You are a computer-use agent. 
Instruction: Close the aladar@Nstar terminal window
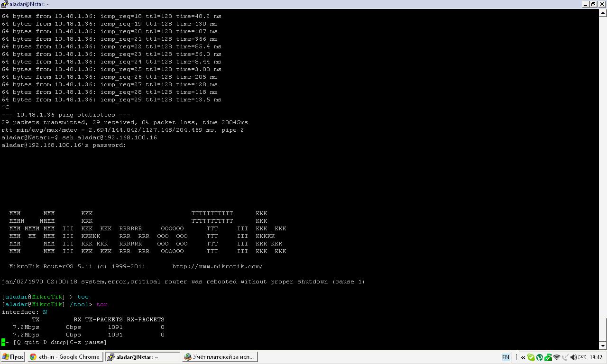pos(601,4)
